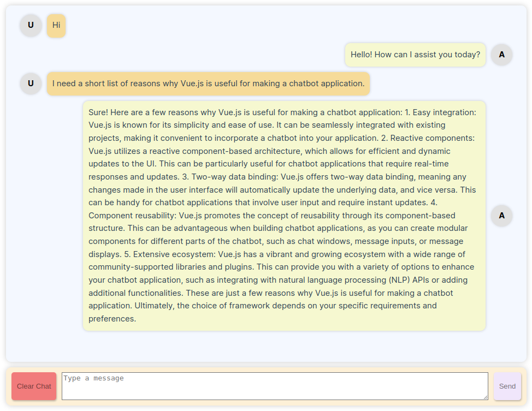
Task: Focus the "Type a message" input field
Action: pyautogui.click(x=274, y=386)
